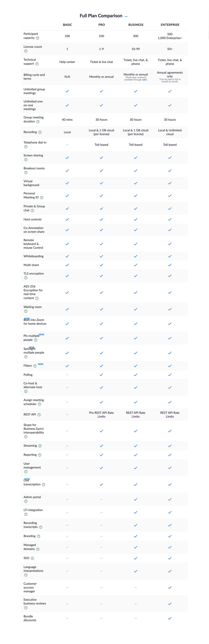209x644 pixels.
Task: Click the ENTERPRISE column header
Action: [x=170, y=25]
